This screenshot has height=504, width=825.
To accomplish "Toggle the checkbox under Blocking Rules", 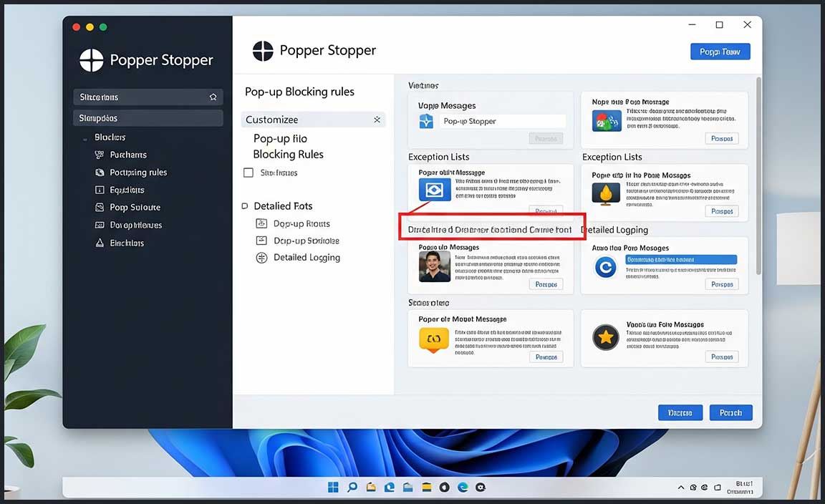I will [249, 173].
